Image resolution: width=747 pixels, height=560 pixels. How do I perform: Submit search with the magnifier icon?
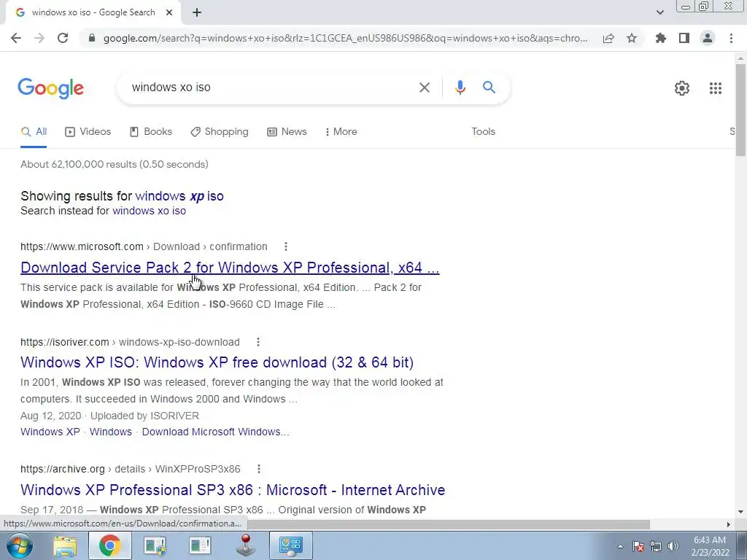point(489,87)
